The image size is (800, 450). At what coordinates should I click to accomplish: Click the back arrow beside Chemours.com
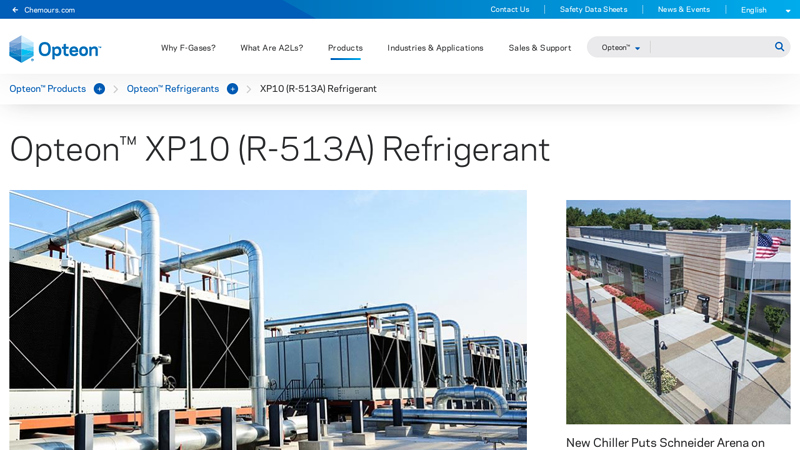[15, 10]
